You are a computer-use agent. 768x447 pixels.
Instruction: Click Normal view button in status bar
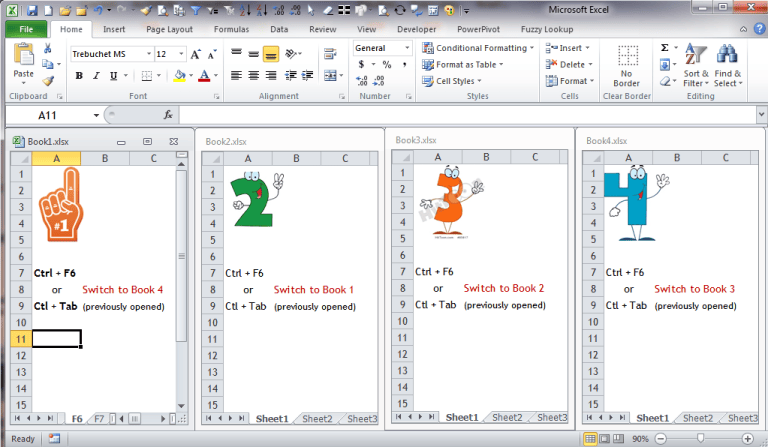590,438
